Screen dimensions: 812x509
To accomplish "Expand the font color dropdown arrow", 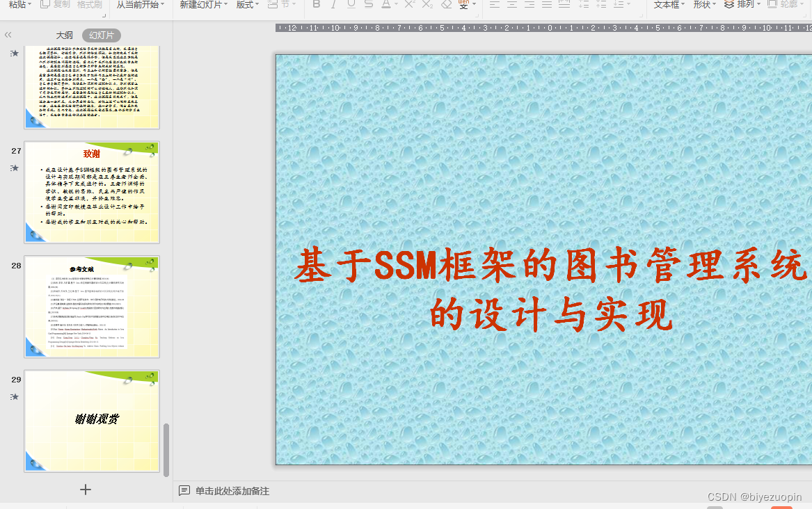I will pos(396,4).
